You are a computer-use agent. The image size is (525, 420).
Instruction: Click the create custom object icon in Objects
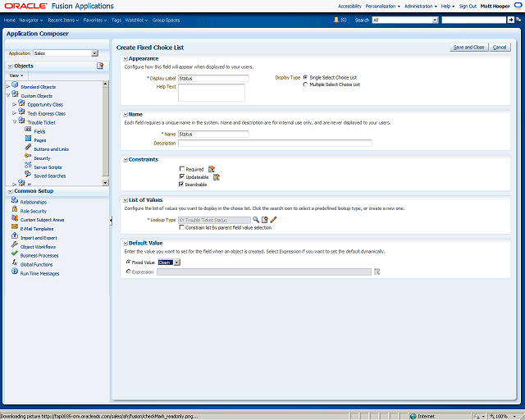click(x=100, y=66)
